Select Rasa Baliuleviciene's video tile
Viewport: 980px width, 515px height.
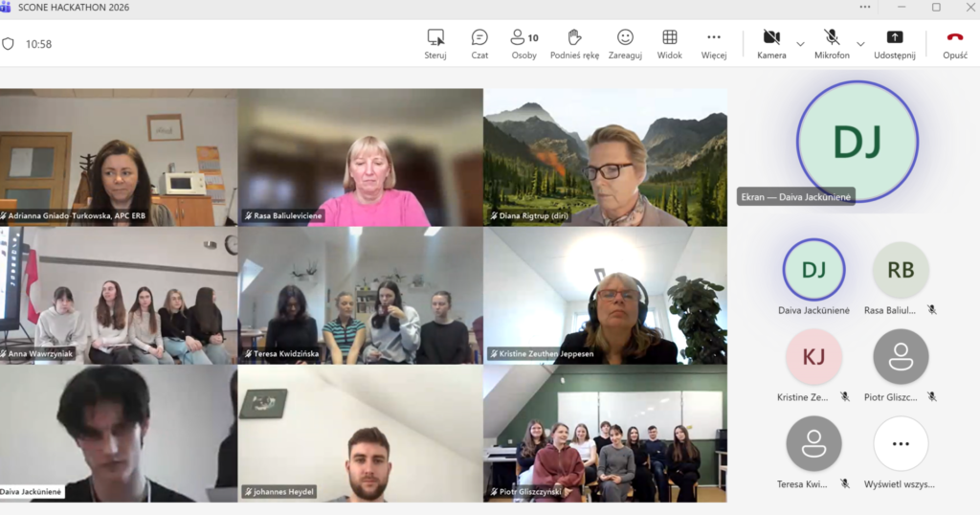pyautogui.click(x=361, y=157)
